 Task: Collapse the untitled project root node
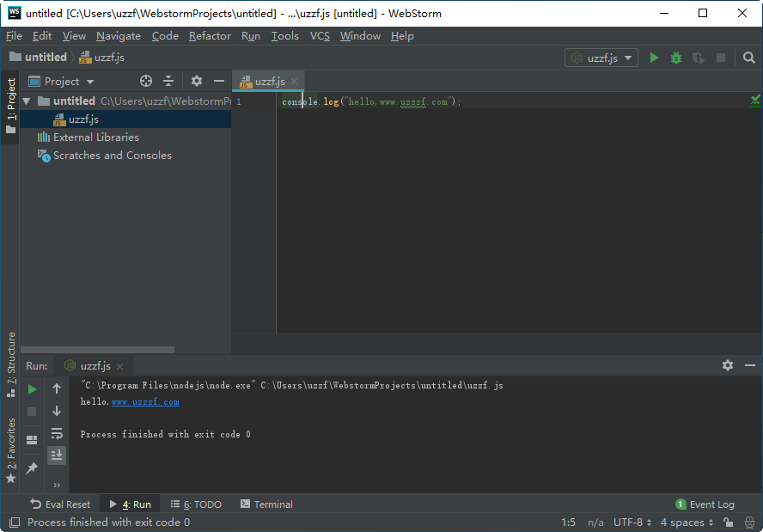coord(27,101)
